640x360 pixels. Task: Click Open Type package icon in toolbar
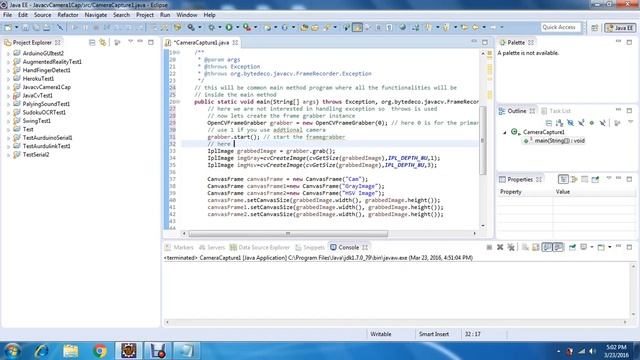coord(304,27)
